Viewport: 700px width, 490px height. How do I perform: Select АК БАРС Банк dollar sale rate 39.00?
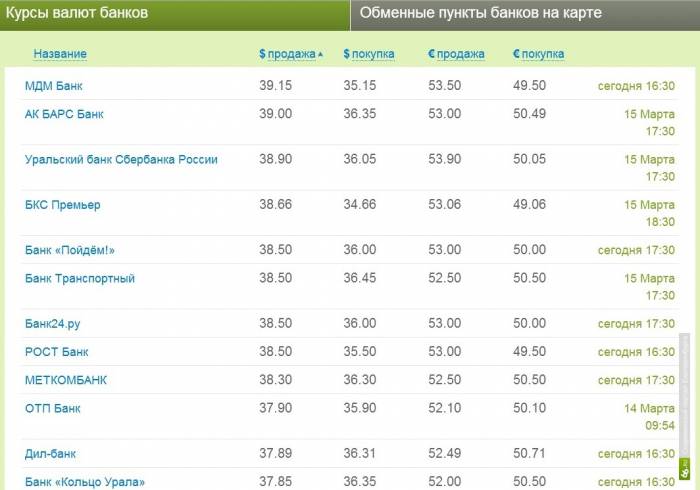pos(275,113)
